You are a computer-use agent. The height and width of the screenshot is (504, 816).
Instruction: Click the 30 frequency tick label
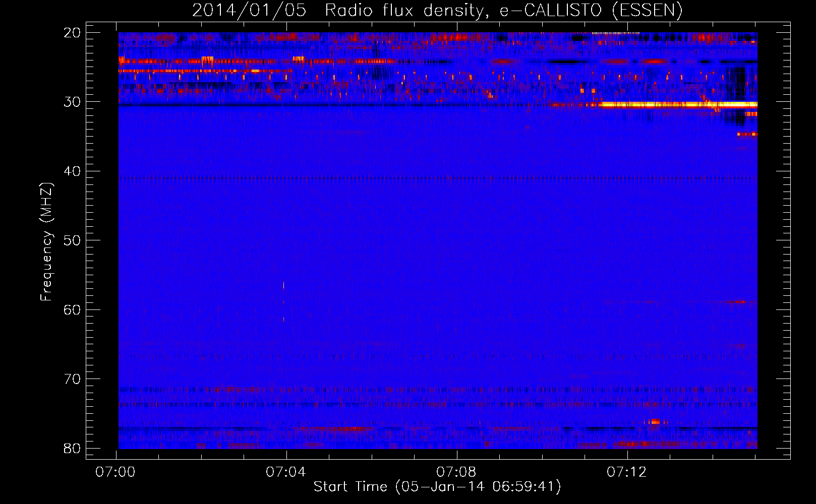tap(72, 102)
